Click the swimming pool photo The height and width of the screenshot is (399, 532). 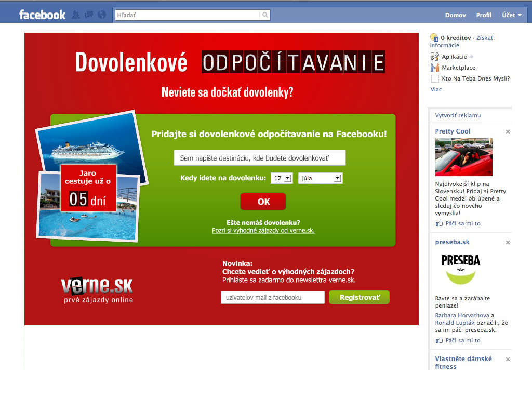click(88, 224)
